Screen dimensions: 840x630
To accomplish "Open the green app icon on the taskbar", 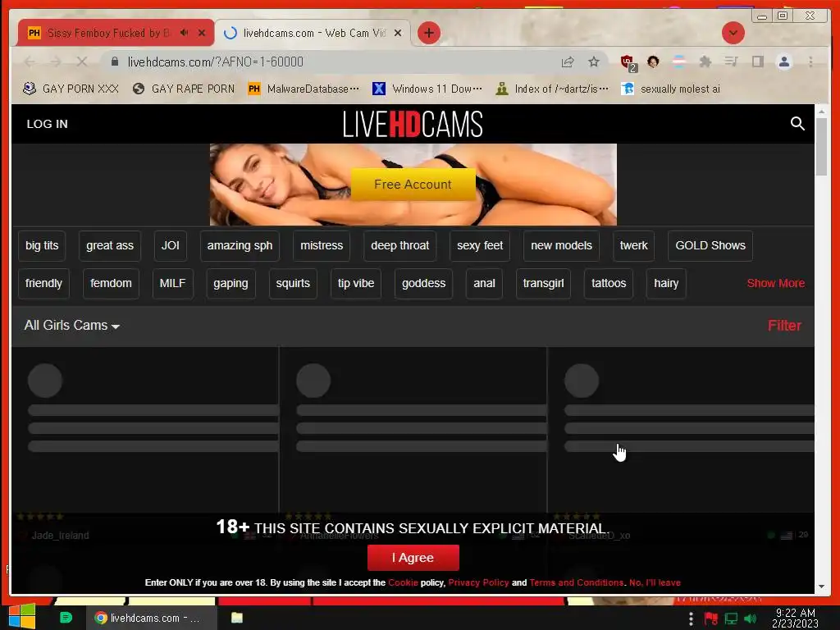I will tap(66, 618).
